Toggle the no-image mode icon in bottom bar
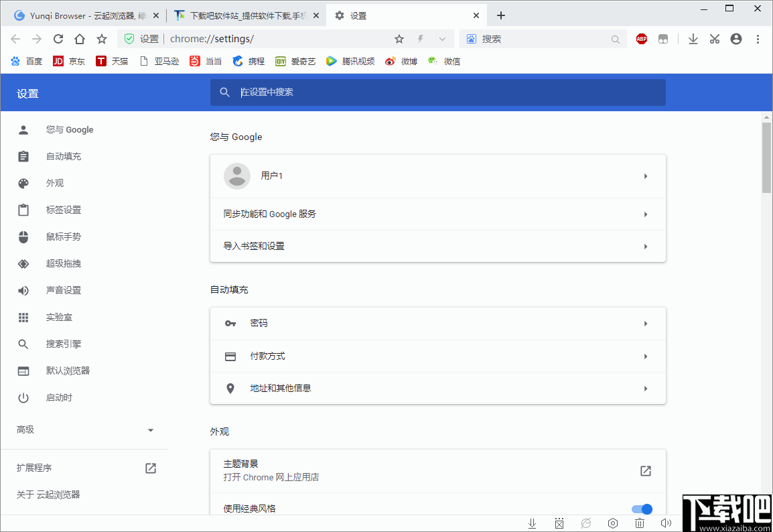The height and width of the screenshot is (532, 773). (x=559, y=523)
